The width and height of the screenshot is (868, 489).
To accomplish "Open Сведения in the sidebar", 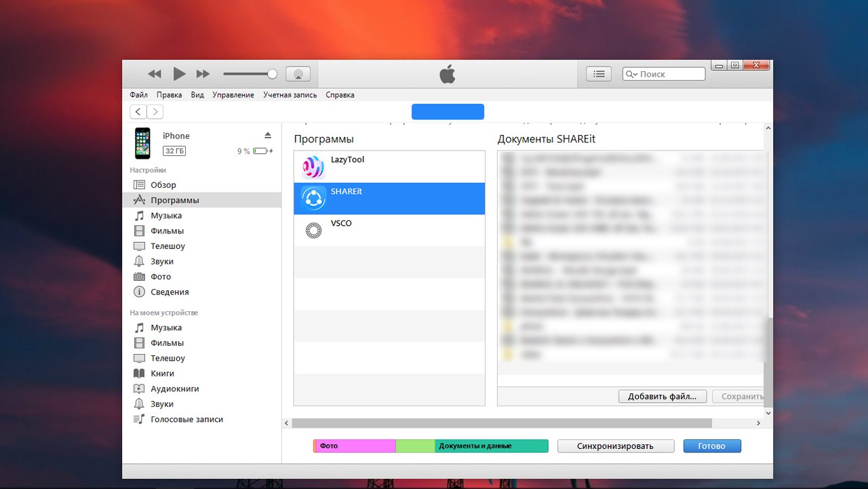I will (x=202, y=292).
